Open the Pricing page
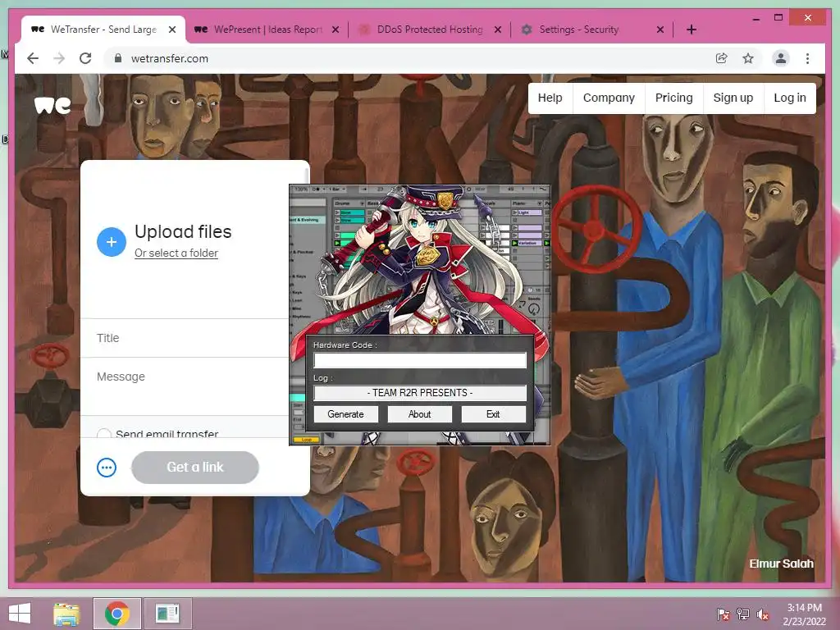840x630 pixels. pyautogui.click(x=674, y=98)
